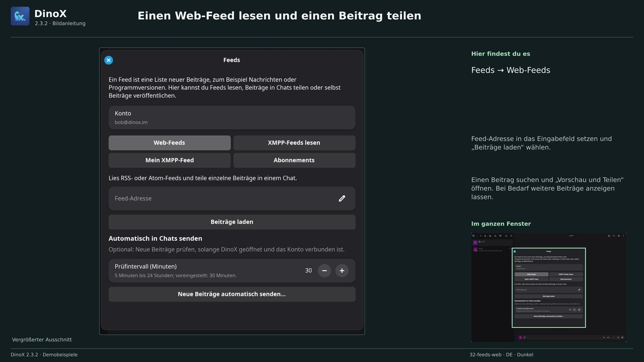Click the Prüfintervall value 30
This screenshot has height=362, width=644.
pos(308,270)
